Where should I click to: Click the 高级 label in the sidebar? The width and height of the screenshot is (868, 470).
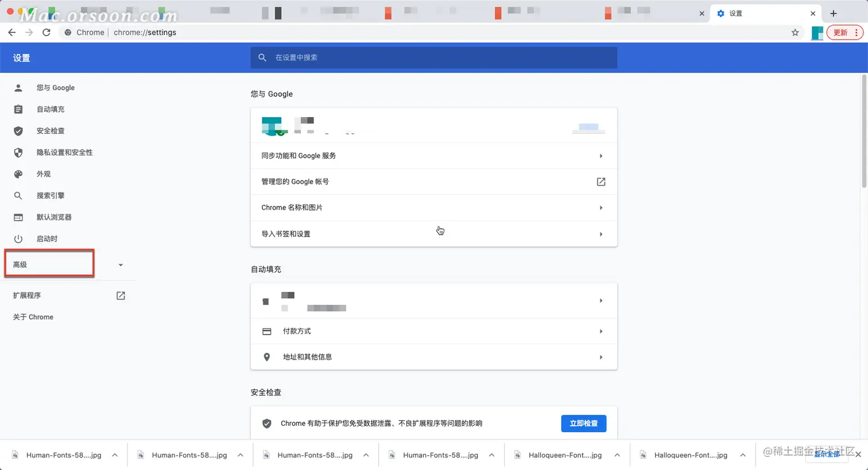20,265
